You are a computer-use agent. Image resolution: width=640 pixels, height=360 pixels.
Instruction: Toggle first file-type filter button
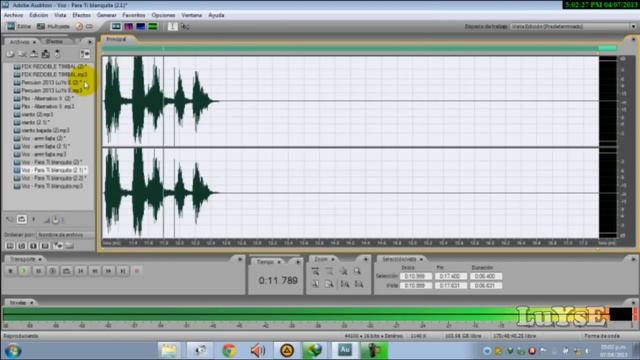click(10, 246)
